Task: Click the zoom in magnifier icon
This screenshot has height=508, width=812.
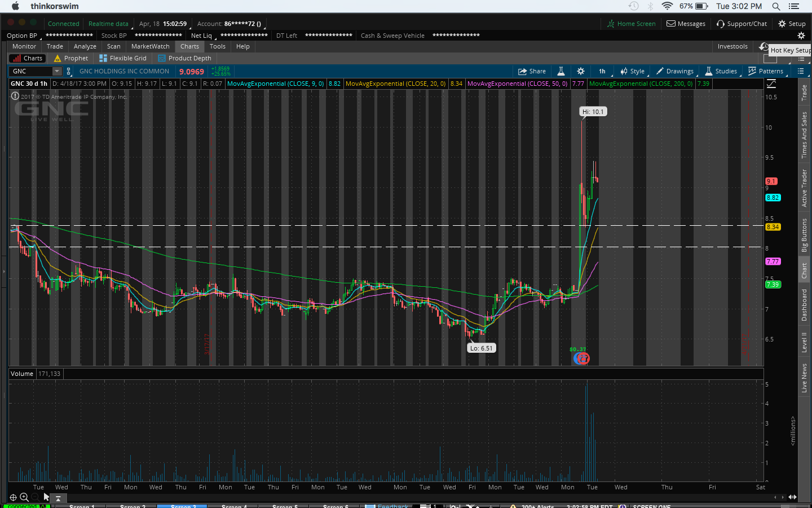Action: [x=24, y=497]
